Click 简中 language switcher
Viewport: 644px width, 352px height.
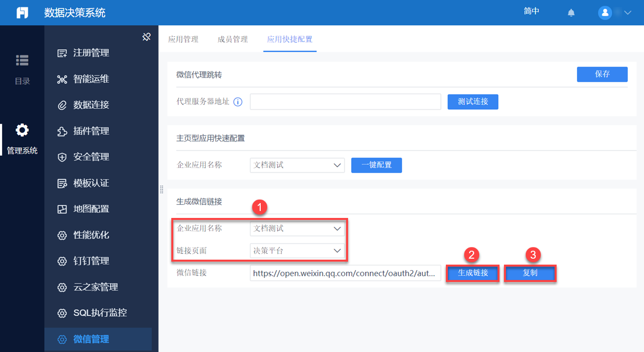(x=532, y=11)
